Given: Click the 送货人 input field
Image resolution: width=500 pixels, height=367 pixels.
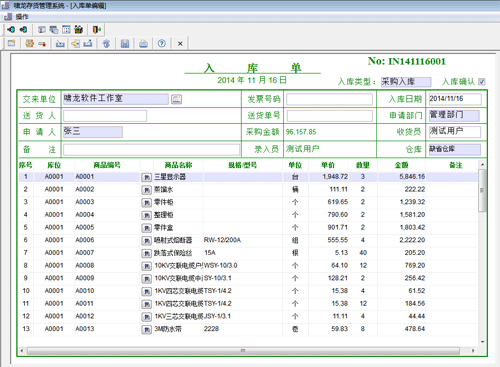Looking at the screenshot, I should 105,116.
